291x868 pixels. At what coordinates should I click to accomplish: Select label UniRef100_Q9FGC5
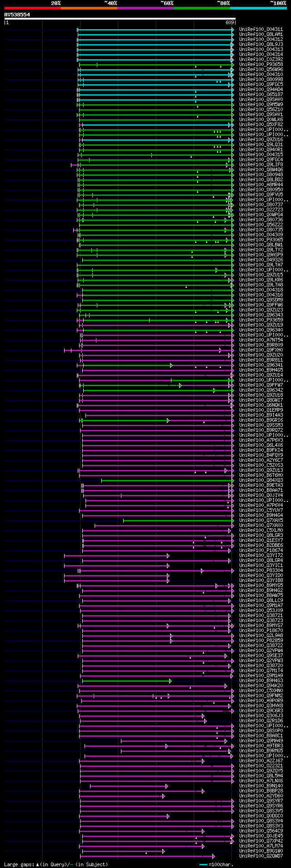(261, 85)
